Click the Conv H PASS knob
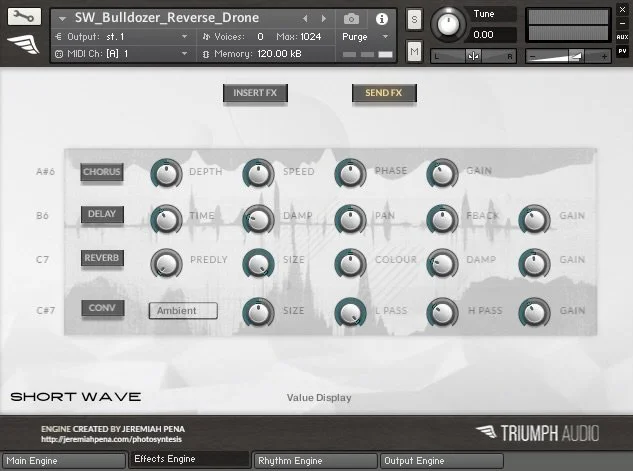Screen dimensions: 633x471 click(442, 312)
